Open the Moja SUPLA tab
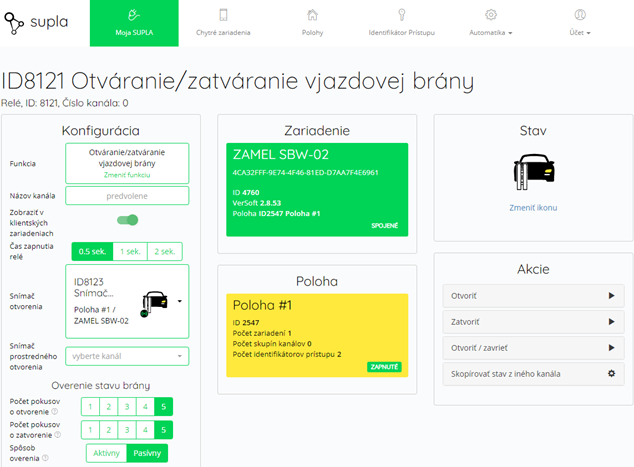Image resolution: width=634 pixels, height=467 pixels. point(134,23)
